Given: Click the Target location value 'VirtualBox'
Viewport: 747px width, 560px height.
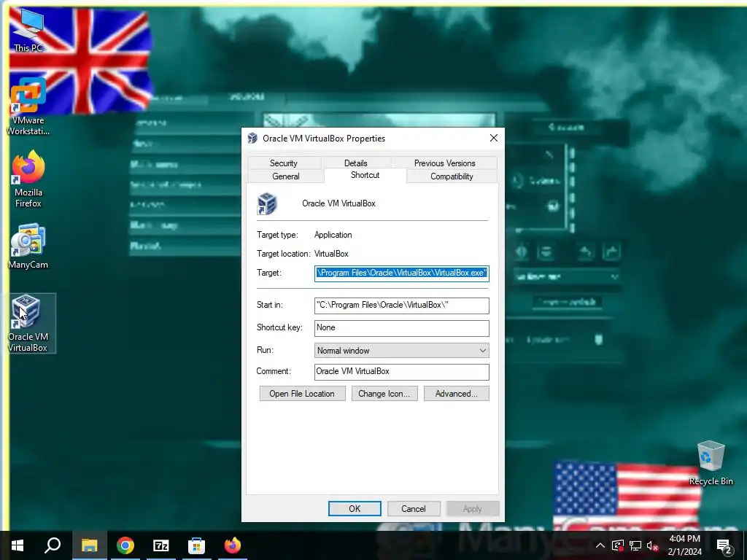Looking at the screenshot, I should (332, 254).
